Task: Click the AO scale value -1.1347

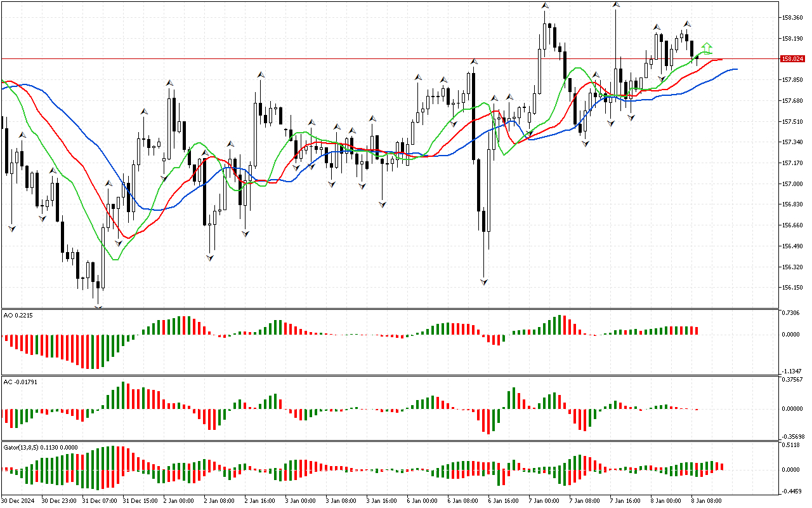Action: pos(792,371)
